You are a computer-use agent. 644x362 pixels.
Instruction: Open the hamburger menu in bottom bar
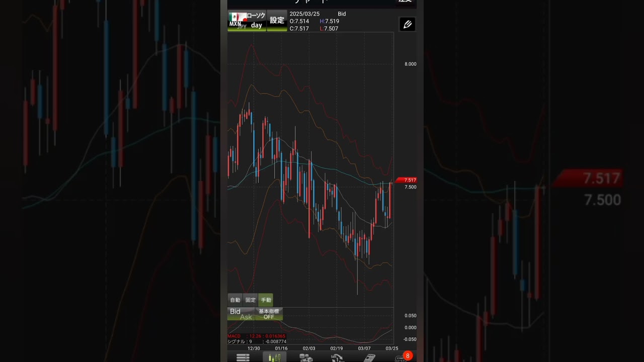(x=243, y=357)
